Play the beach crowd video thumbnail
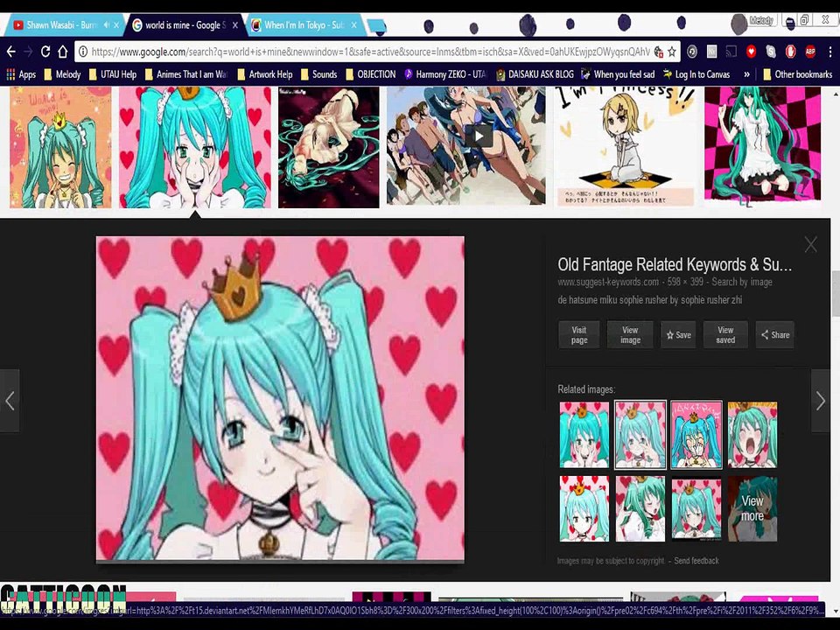Viewport: 840px width, 630px height. click(479, 136)
